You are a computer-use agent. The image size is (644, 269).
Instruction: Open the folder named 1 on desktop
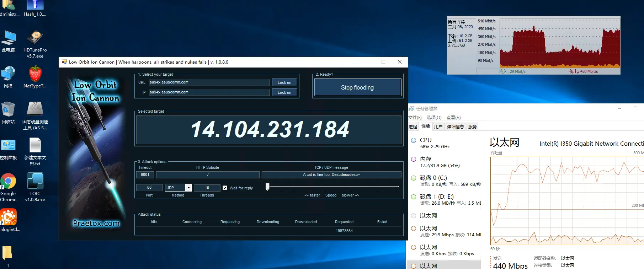point(7,257)
